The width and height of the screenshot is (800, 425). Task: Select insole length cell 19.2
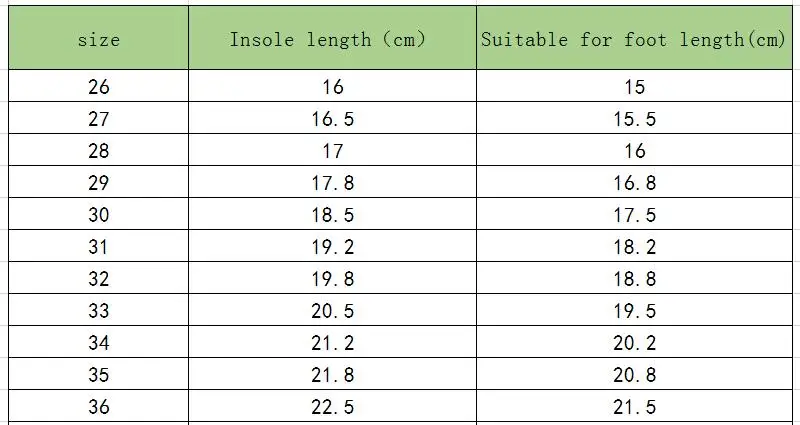332,247
